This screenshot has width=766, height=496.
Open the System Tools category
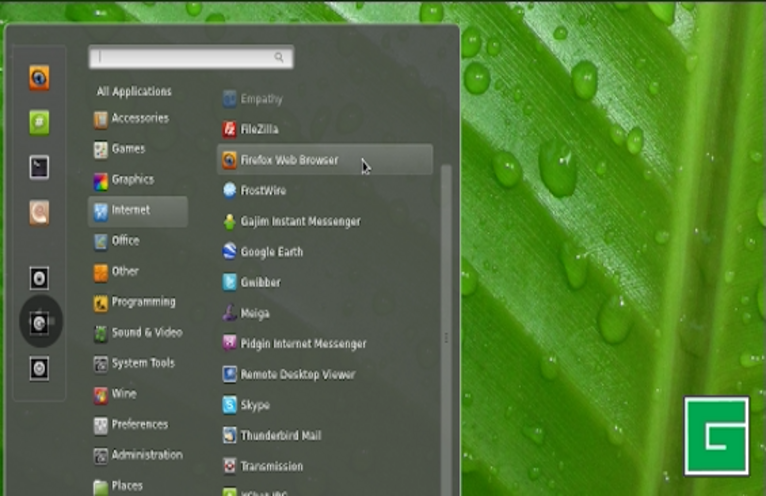[x=142, y=363]
